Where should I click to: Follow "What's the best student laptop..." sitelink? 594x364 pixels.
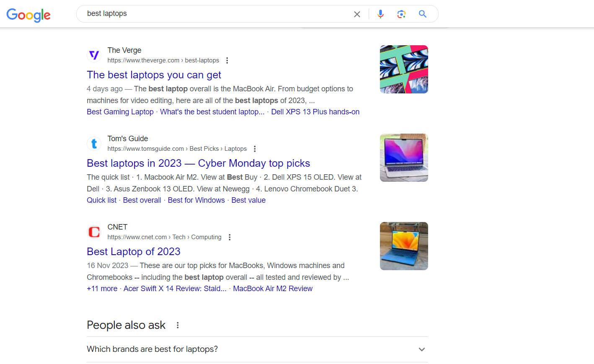click(212, 112)
